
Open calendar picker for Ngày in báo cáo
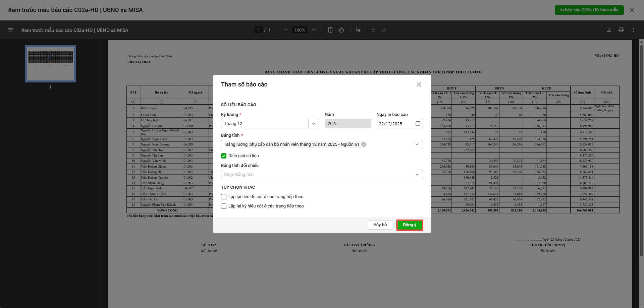tap(418, 124)
